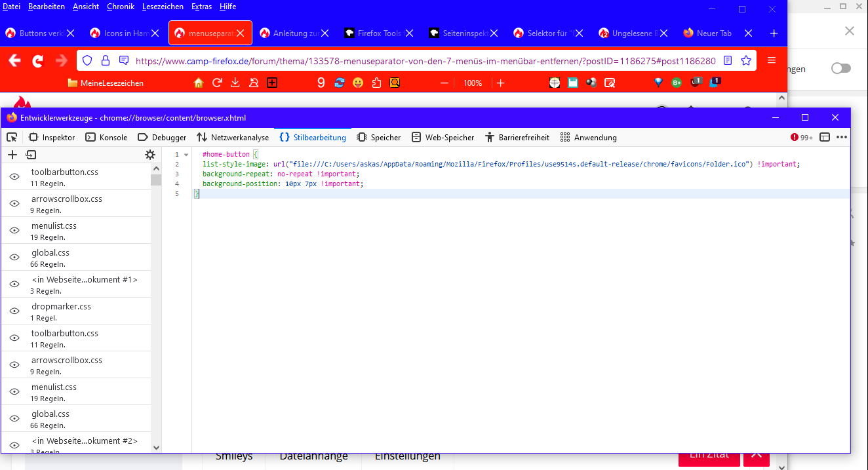Import a stylesheet using the import icon
This screenshot has height=470, width=868.
pos(31,155)
